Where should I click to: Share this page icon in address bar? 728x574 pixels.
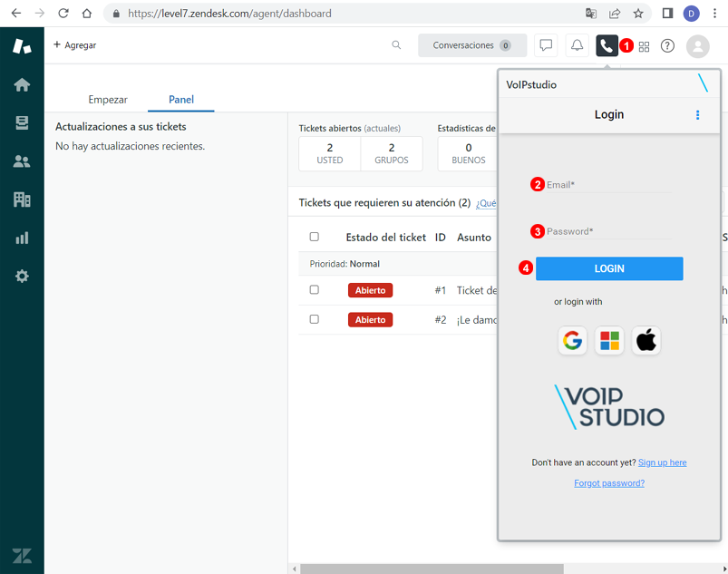tap(615, 14)
